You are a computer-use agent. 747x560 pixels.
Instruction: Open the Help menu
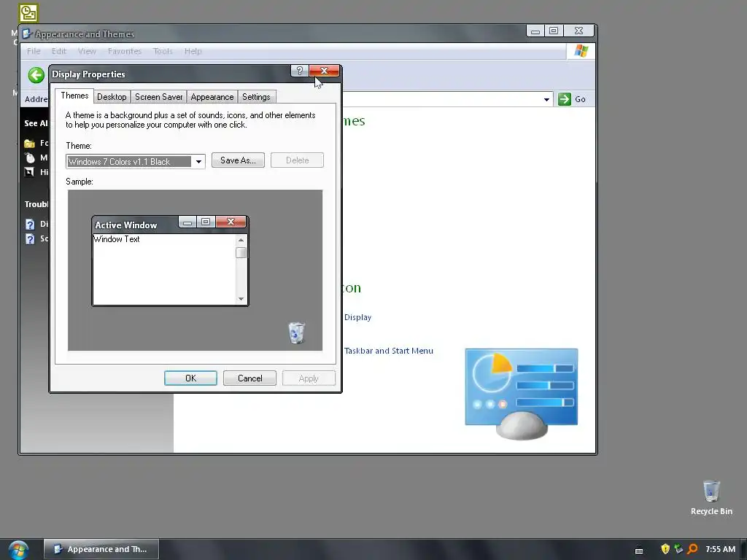coord(193,51)
